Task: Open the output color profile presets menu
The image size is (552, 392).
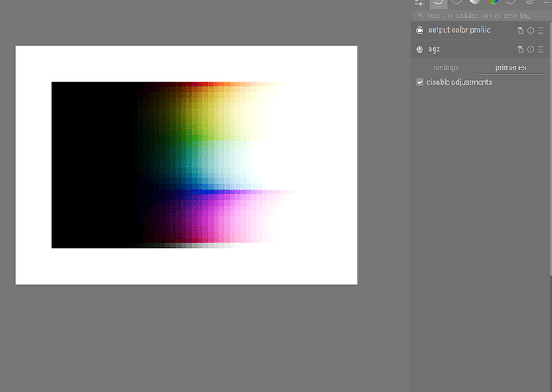Action: click(x=541, y=30)
